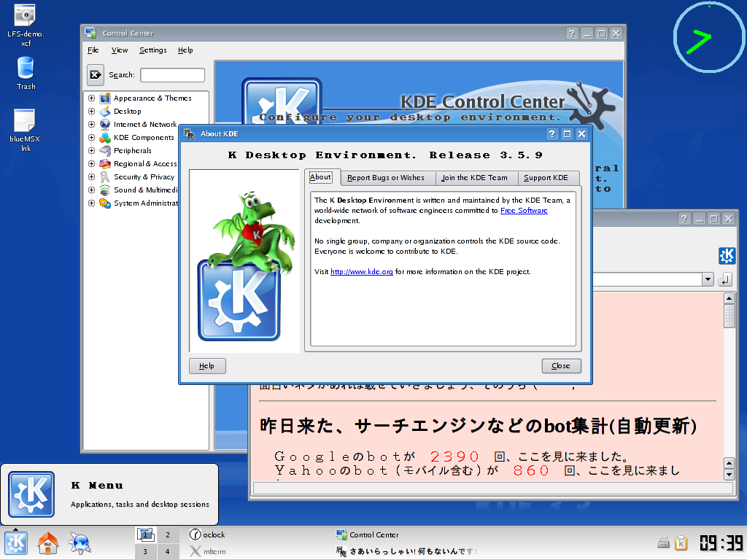The image size is (747, 560).
Task: Click the Internet & Network globe icon
Action: [105, 124]
